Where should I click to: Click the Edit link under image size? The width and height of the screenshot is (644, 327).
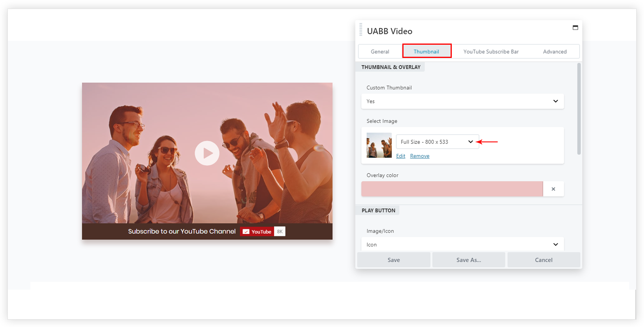coord(400,156)
